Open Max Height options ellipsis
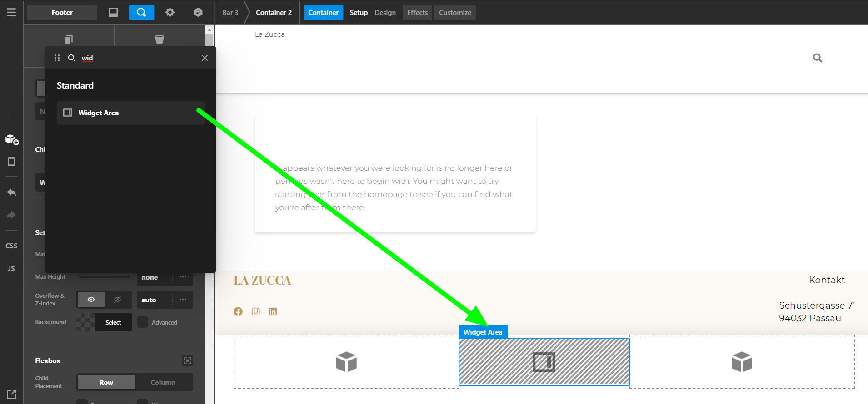Viewport: 868px width, 404px height. pyautogui.click(x=183, y=277)
